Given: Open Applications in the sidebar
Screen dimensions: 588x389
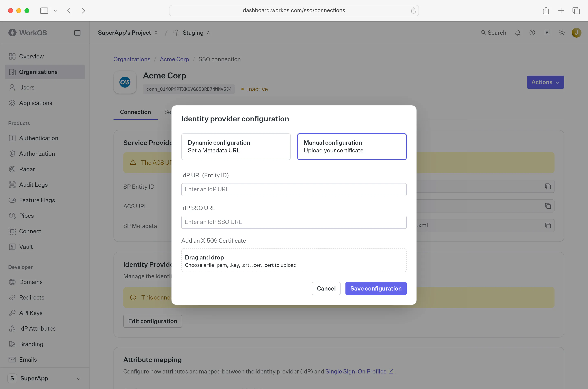Looking at the screenshot, I should [x=45, y=103].
